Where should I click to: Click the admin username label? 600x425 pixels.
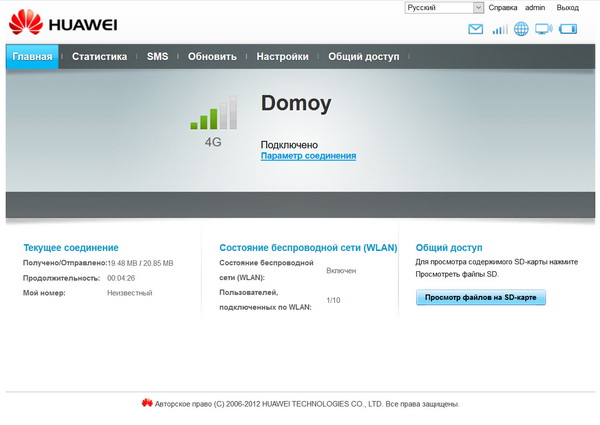point(535,7)
